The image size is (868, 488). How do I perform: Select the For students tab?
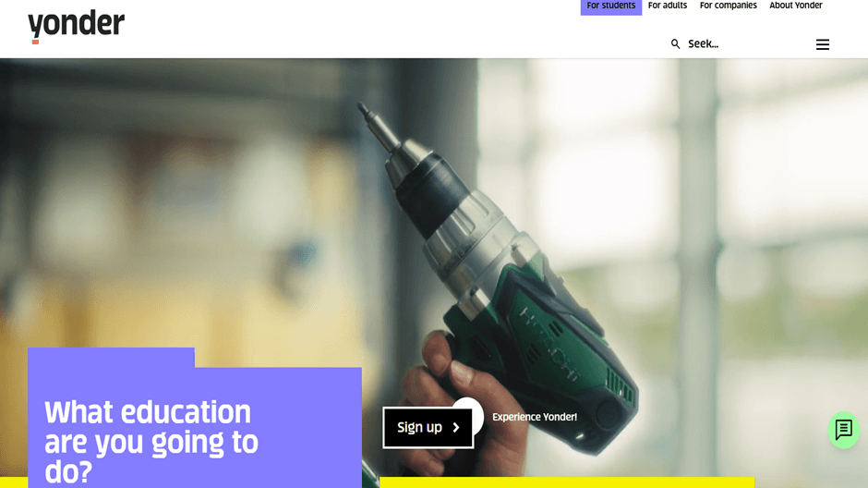click(611, 6)
